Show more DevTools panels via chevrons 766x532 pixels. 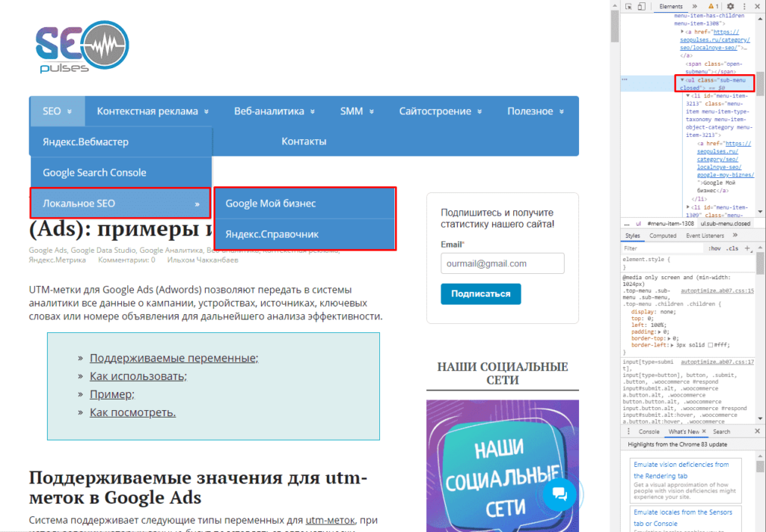click(695, 6)
